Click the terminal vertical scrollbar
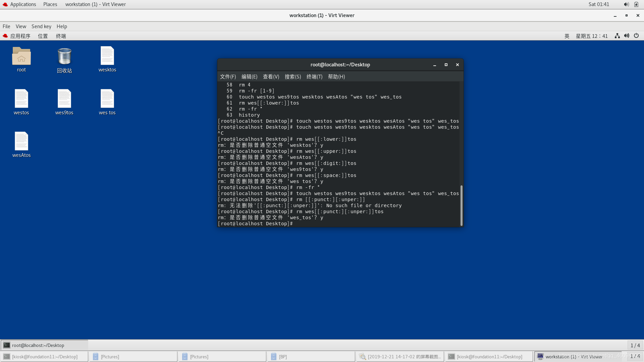 click(x=462, y=205)
